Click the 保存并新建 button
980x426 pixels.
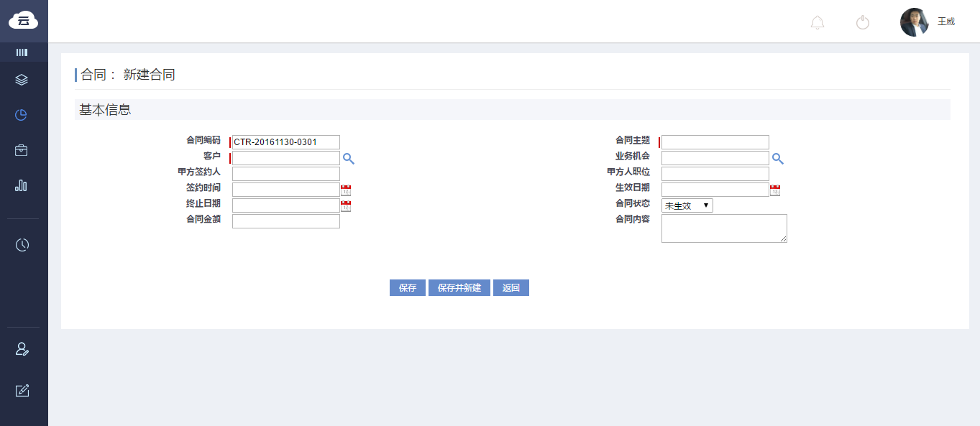pyautogui.click(x=459, y=288)
